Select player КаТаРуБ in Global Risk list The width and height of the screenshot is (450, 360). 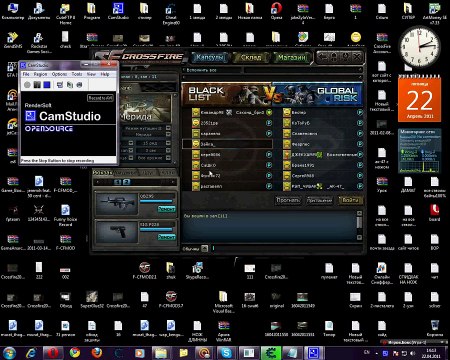coord(323,123)
